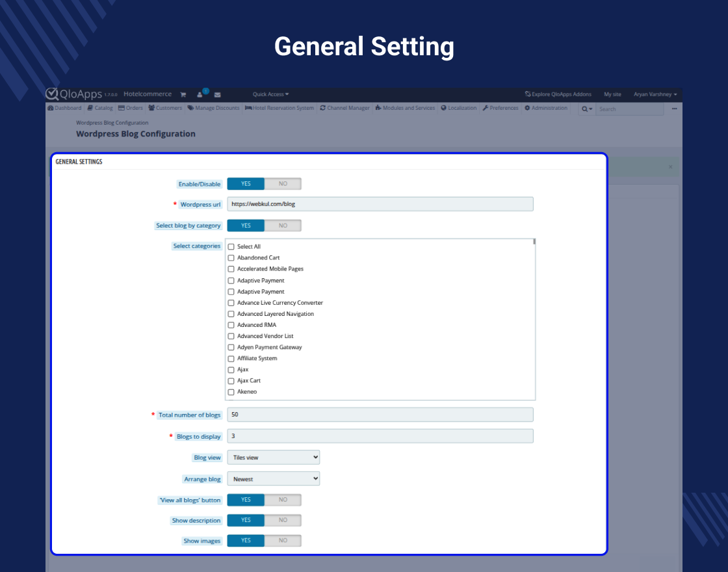Open Arrange blog dropdown (Newest)
728x572 pixels.
coord(274,478)
